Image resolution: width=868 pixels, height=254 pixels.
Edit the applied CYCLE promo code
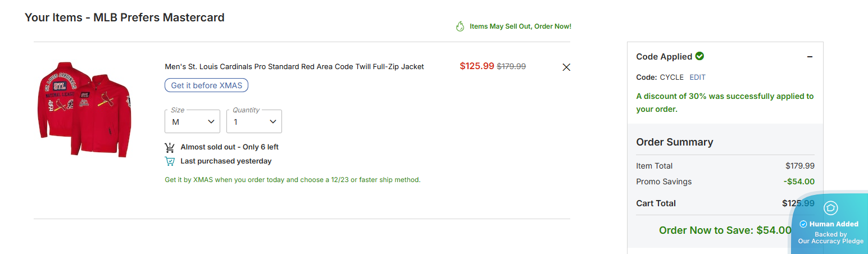(x=698, y=77)
